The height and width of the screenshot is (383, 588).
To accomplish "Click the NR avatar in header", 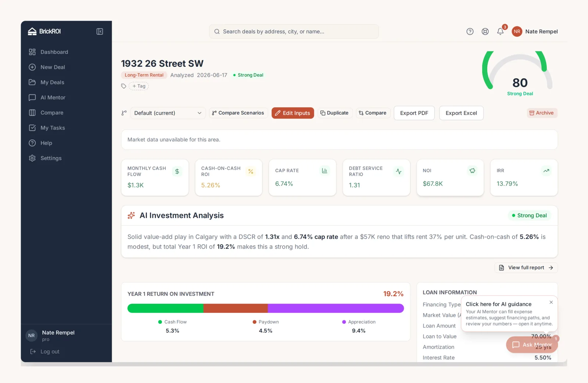I will 517,32.
